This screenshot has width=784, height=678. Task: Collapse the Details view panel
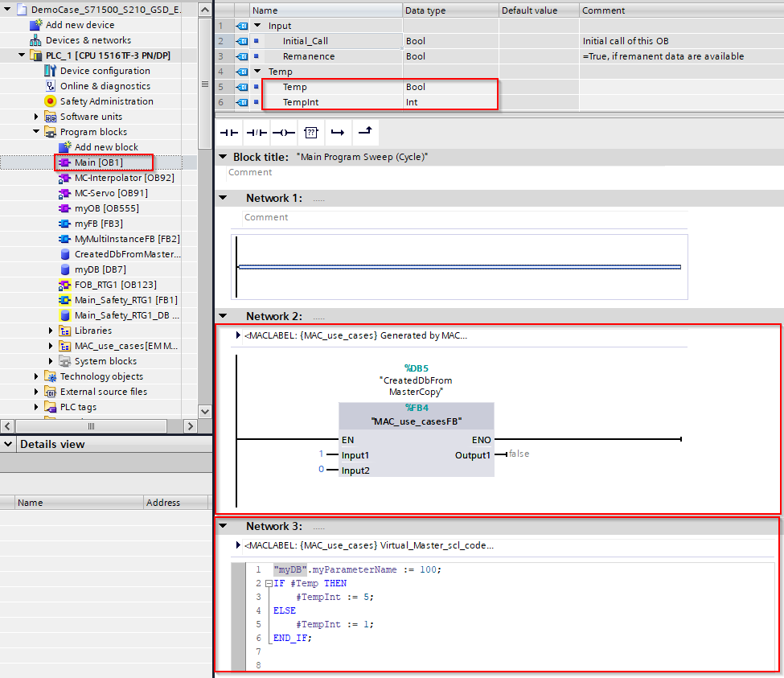point(8,444)
